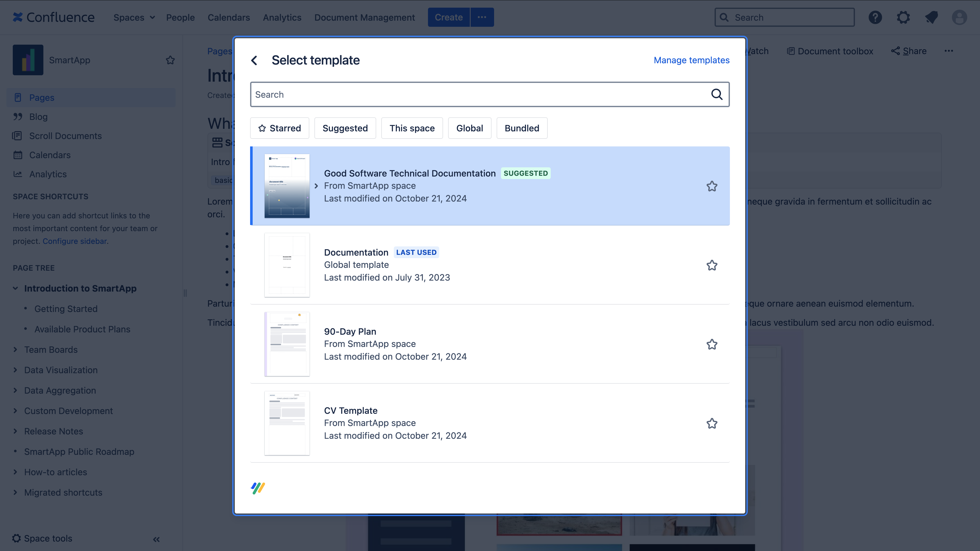Click the magnifier icon in template search
The image size is (980, 551).
717,94
